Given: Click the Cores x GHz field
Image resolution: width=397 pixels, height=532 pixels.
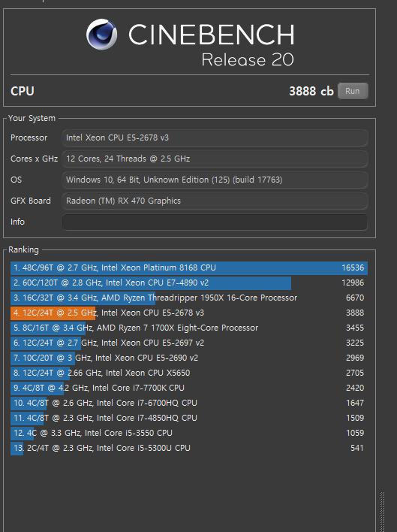Looking at the screenshot, I should (215, 159).
